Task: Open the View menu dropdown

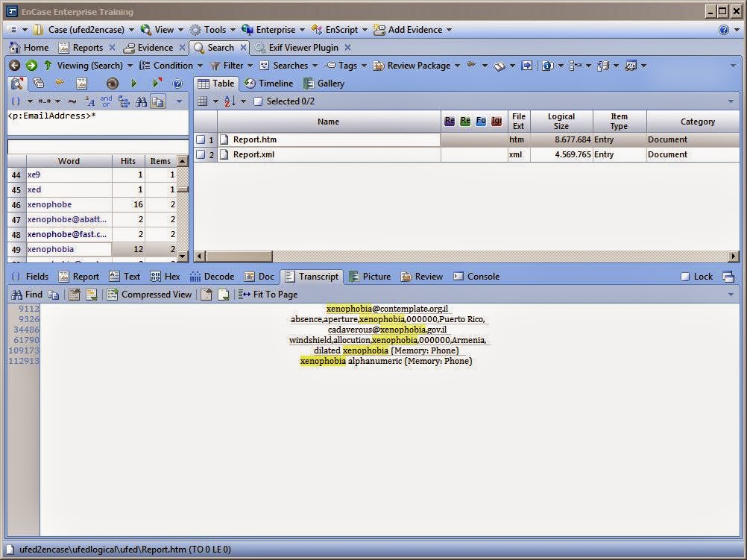Action: (x=162, y=30)
